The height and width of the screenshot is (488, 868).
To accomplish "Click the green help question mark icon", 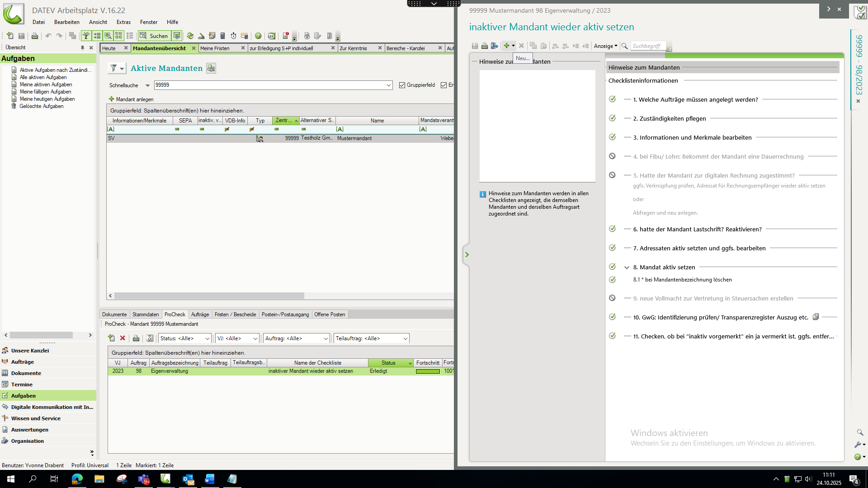I will [x=258, y=36].
